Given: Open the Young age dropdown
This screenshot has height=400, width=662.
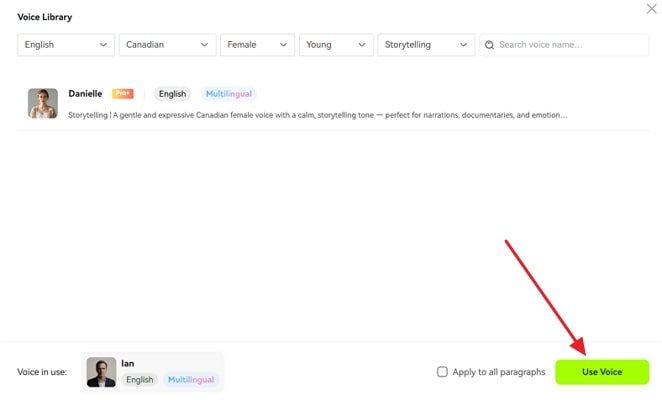Looking at the screenshot, I should 336,45.
